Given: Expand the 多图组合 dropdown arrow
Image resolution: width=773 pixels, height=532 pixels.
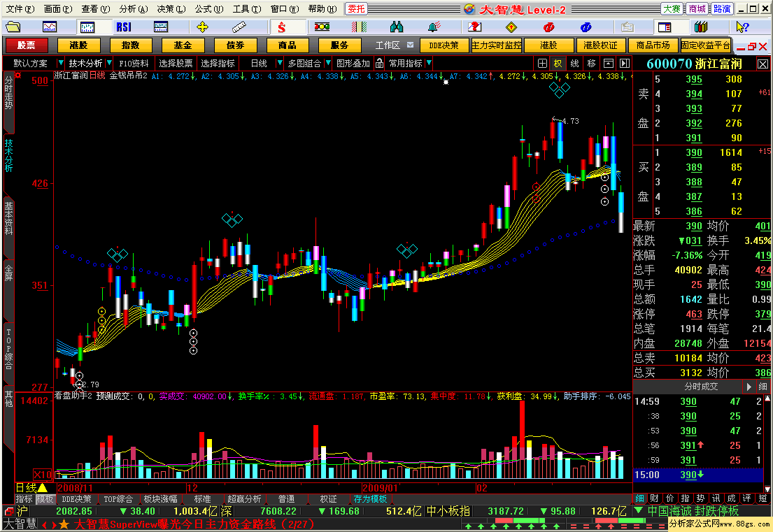Looking at the screenshot, I should 328,63.
